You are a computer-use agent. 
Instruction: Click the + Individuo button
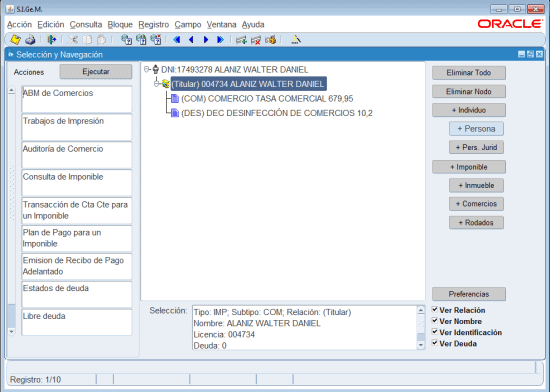pyautogui.click(x=469, y=110)
